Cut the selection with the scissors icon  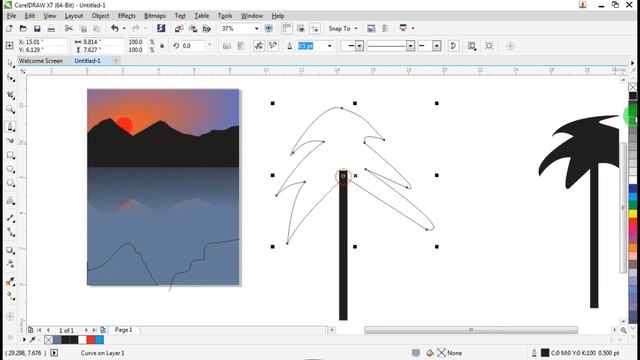(x=69, y=29)
